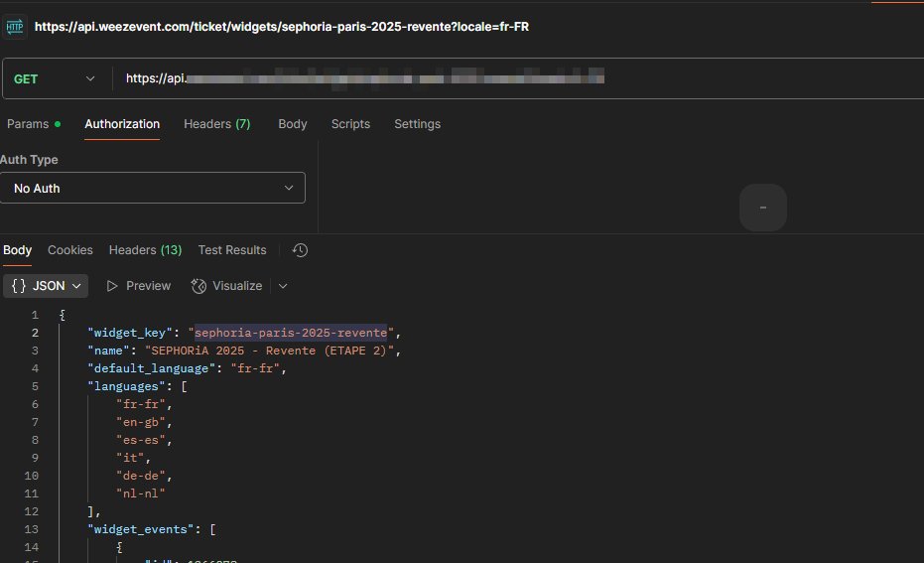Select the response Body tab
The width and height of the screenshot is (924, 563).
click(17, 250)
